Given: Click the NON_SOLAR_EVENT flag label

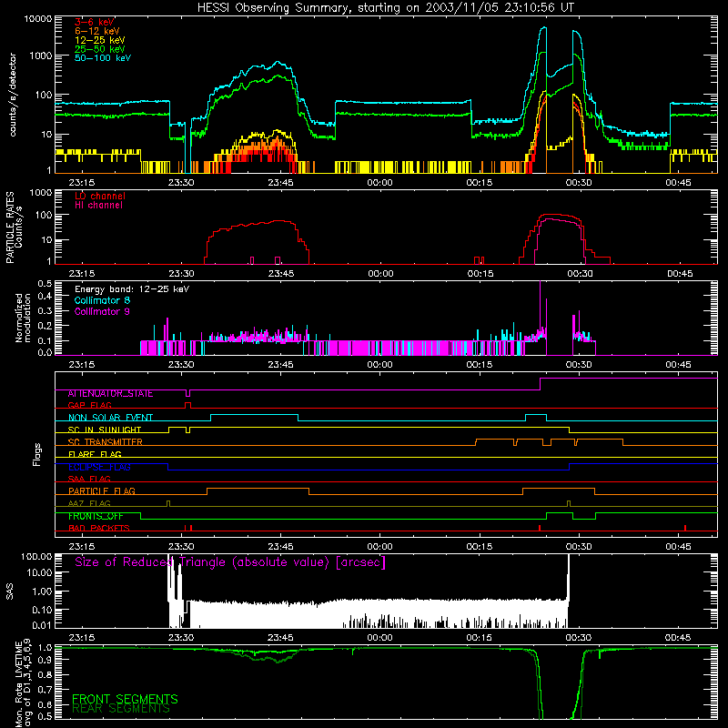Looking at the screenshot, I should tap(110, 418).
